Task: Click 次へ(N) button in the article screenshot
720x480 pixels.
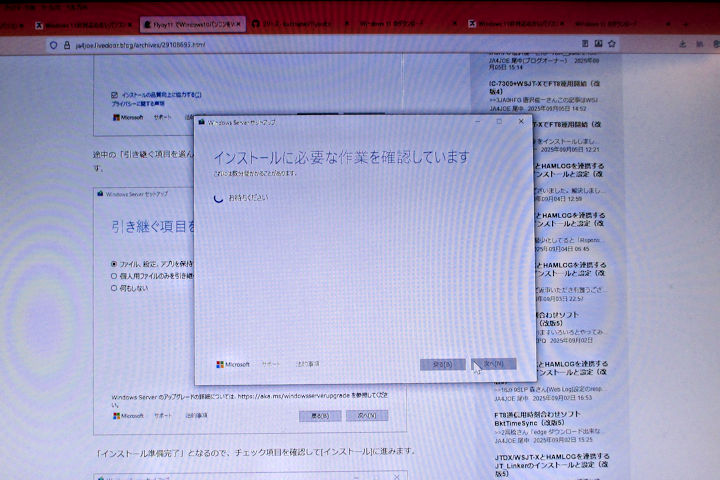Action: pyautogui.click(x=367, y=415)
